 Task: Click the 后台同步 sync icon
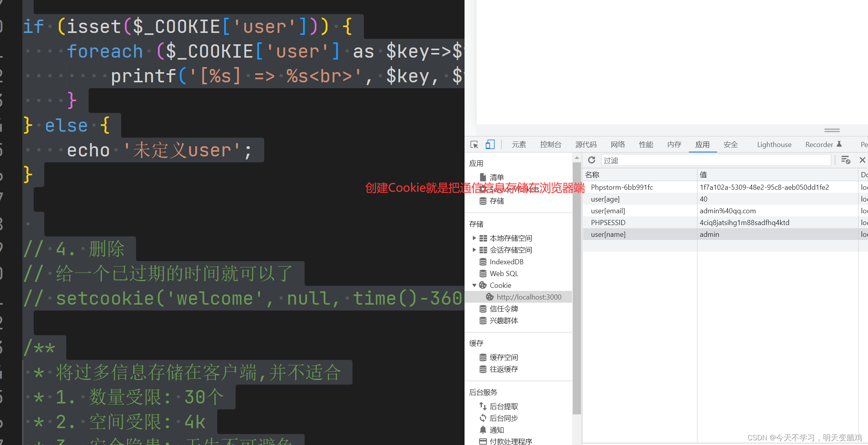(x=483, y=418)
